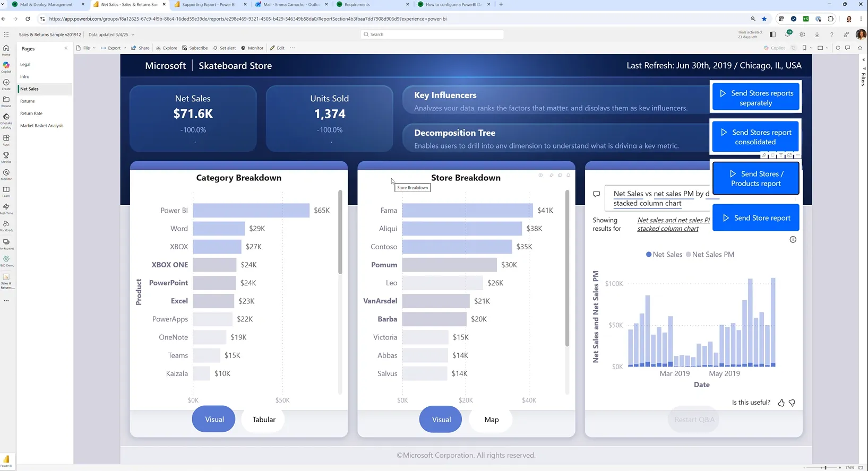Open the bookmarks dropdown
Screen dimensions: 868x471
pos(806,48)
